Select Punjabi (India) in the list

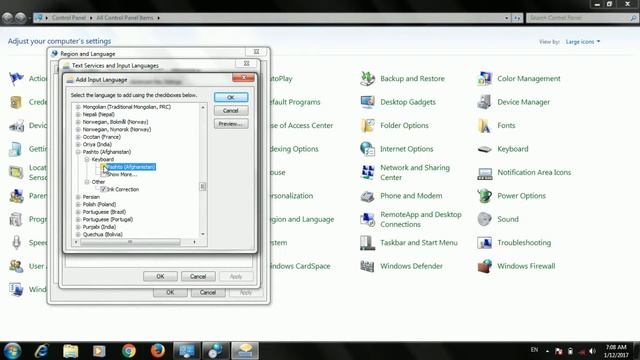tap(99, 227)
